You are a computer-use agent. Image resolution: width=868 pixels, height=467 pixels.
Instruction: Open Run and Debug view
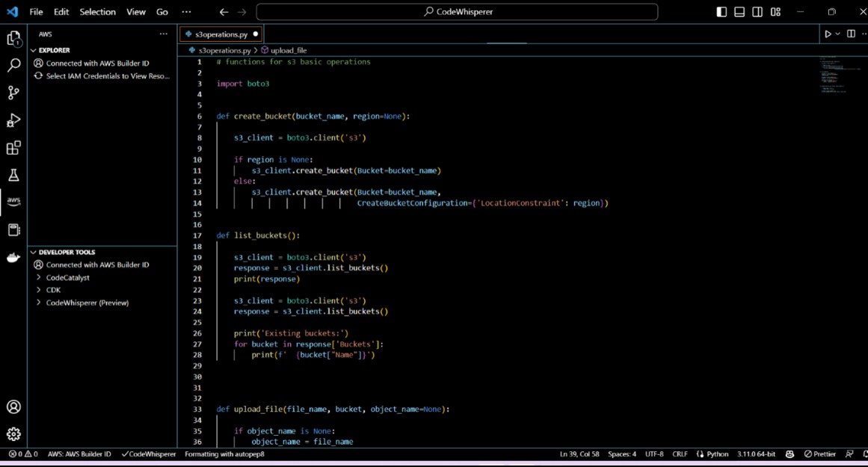(x=13, y=120)
